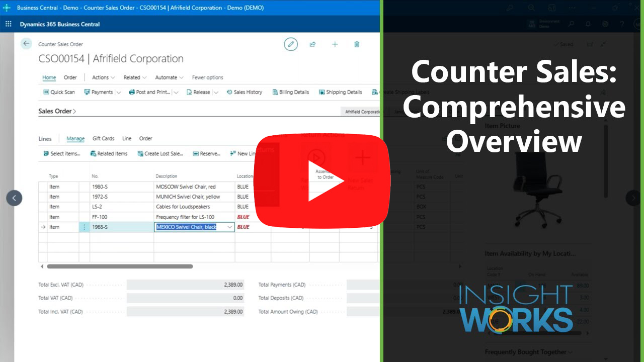Open the Order tab on the ribbon
644x362 pixels.
[x=70, y=77]
